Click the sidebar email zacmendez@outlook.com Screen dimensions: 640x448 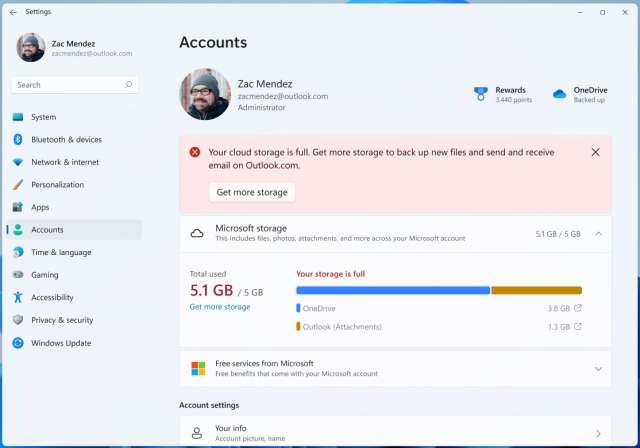[92, 53]
